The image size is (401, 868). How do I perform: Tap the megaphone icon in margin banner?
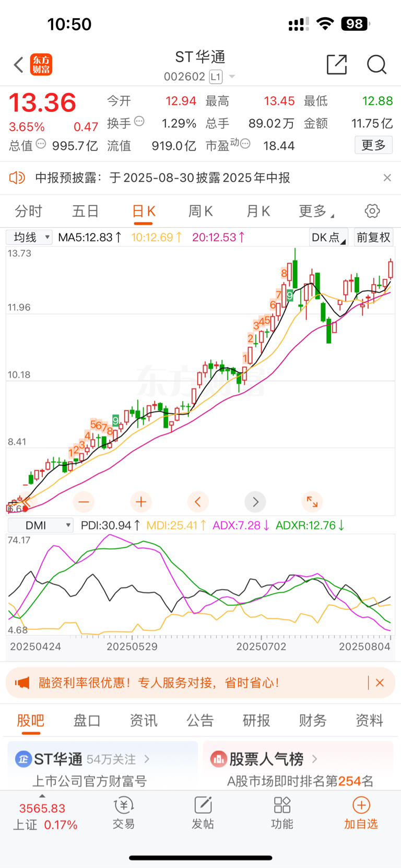coord(22,683)
